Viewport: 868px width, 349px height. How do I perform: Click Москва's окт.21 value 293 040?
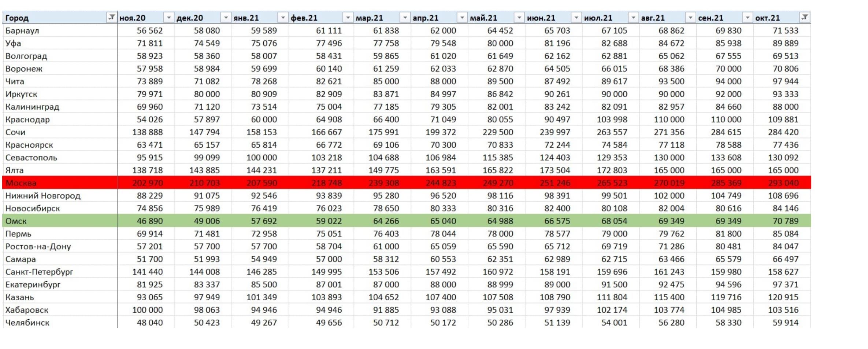tap(783, 183)
